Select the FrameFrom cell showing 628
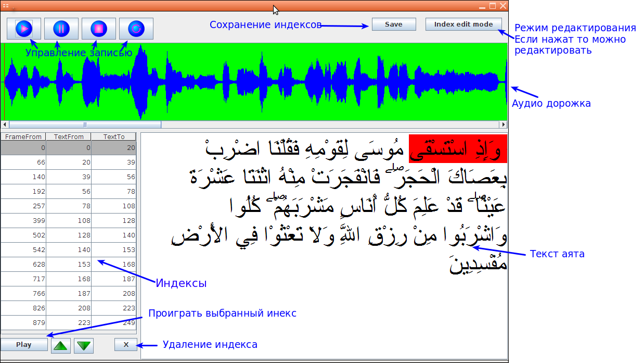 pos(23,265)
